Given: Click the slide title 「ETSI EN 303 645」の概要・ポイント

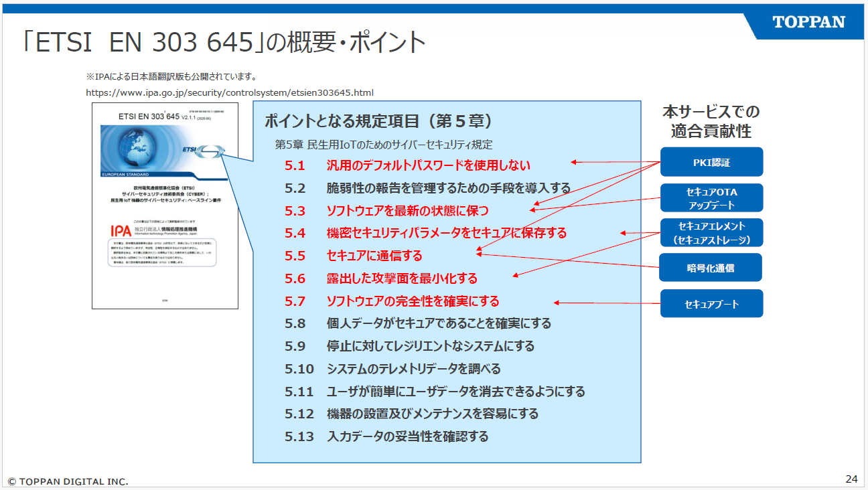Looking at the screenshot, I should tap(223, 43).
